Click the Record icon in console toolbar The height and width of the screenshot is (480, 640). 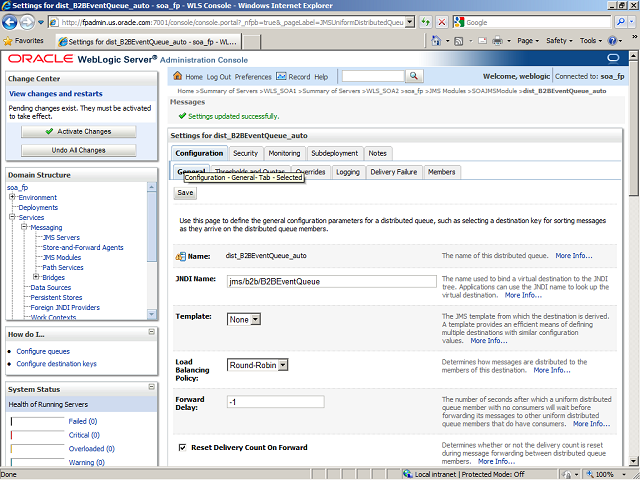281,77
